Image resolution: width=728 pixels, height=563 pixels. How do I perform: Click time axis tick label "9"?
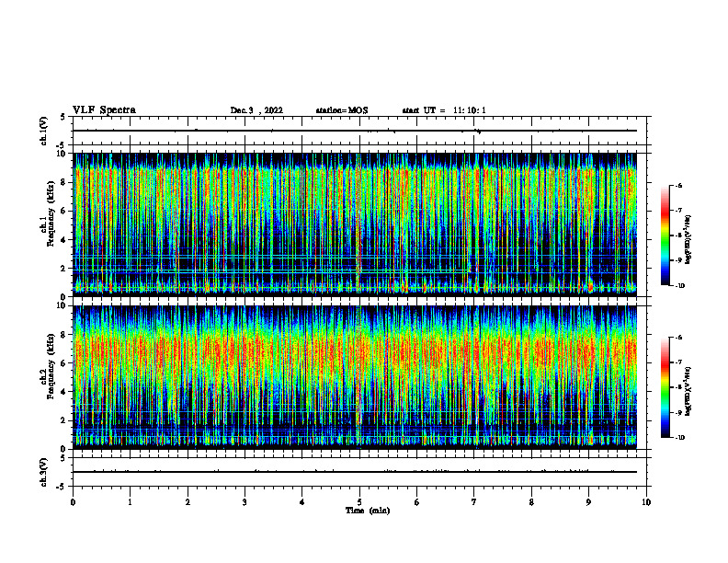pos(588,502)
